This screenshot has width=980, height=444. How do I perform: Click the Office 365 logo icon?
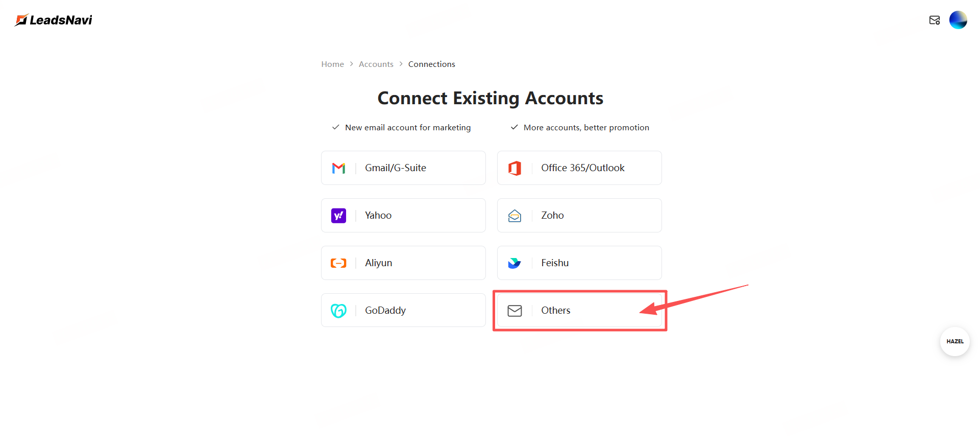click(x=514, y=168)
